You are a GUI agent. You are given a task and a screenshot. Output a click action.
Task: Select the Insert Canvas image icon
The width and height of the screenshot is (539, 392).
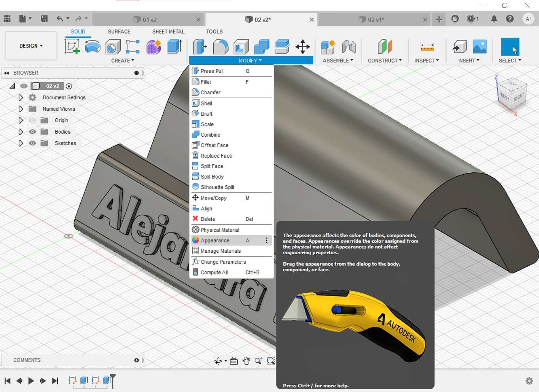point(480,47)
